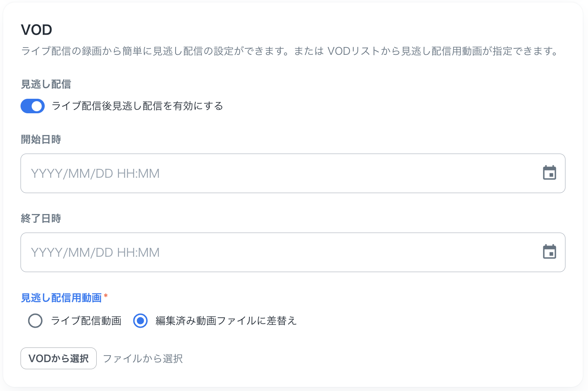Image resolution: width=588 pixels, height=391 pixels.
Task: Open the calendar picker for 終了日時
Action: [x=550, y=252]
